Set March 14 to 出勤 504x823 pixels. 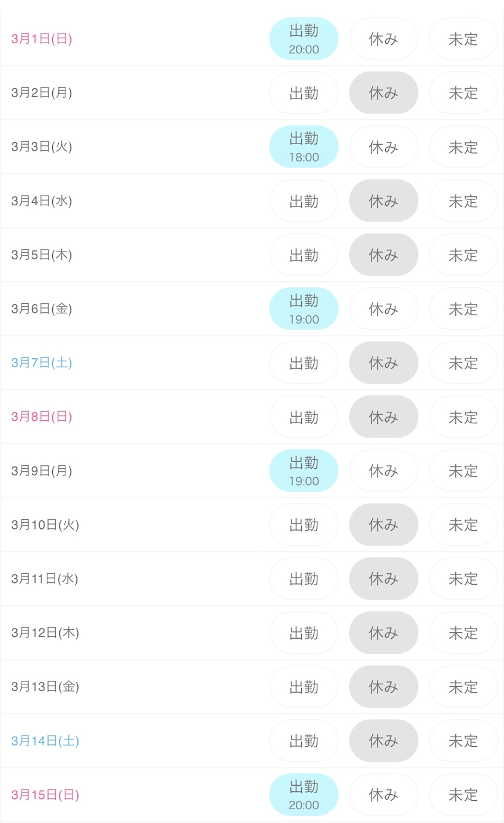304,741
